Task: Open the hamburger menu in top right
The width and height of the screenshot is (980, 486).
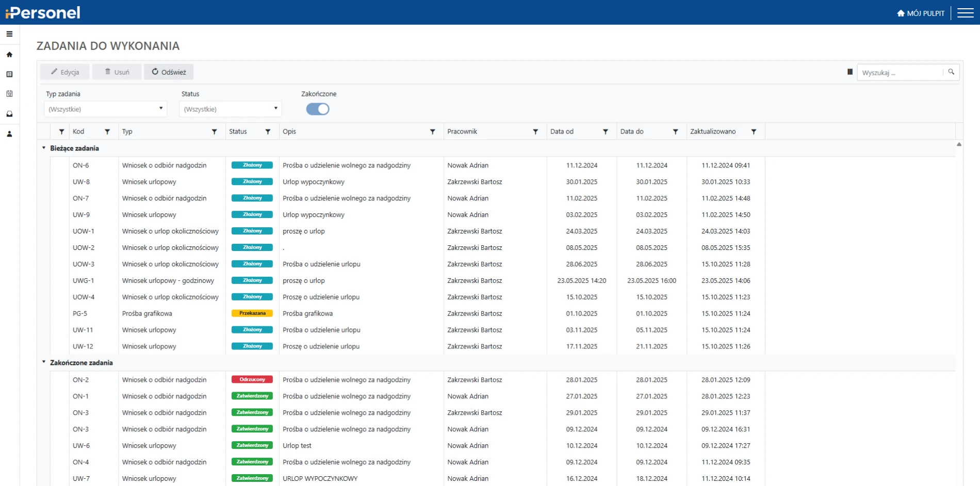Action: (x=965, y=13)
